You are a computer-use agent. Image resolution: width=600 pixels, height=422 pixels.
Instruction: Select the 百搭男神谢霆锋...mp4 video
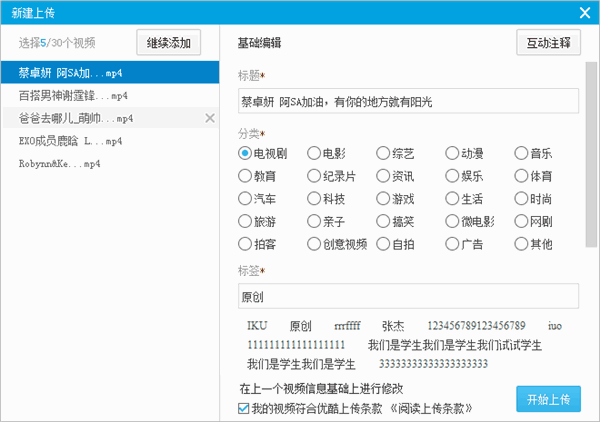[x=110, y=95]
